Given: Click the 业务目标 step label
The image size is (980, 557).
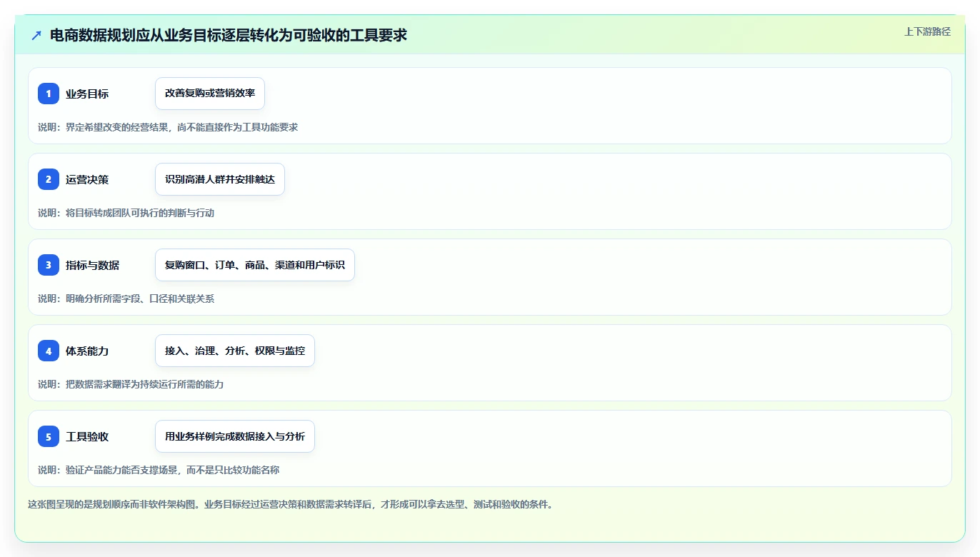Looking at the screenshot, I should click(87, 94).
